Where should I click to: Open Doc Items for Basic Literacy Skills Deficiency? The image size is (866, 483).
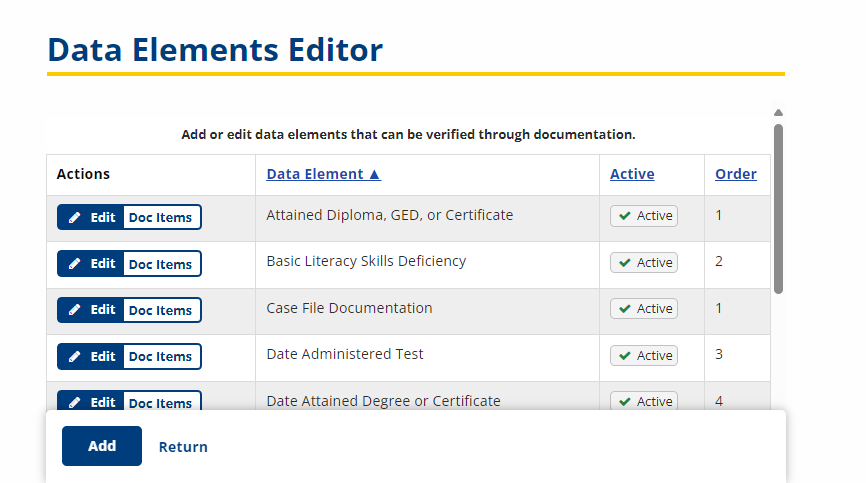(x=161, y=263)
